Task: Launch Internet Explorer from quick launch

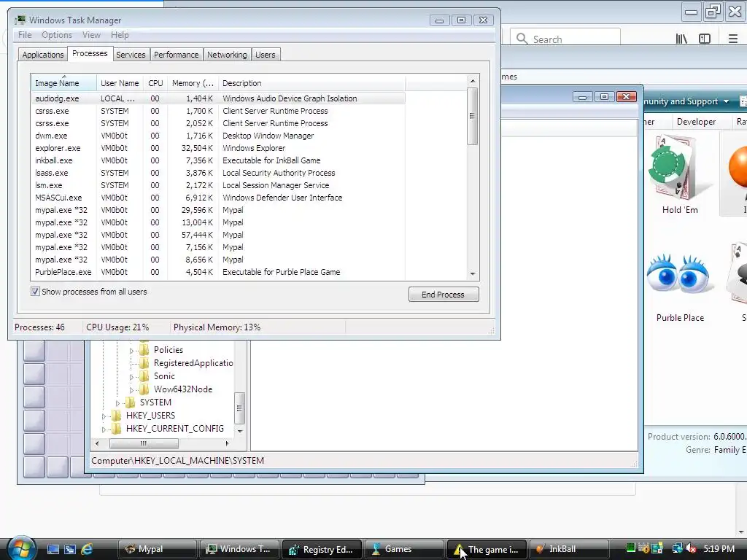Action: pyautogui.click(x=87, y=549)
